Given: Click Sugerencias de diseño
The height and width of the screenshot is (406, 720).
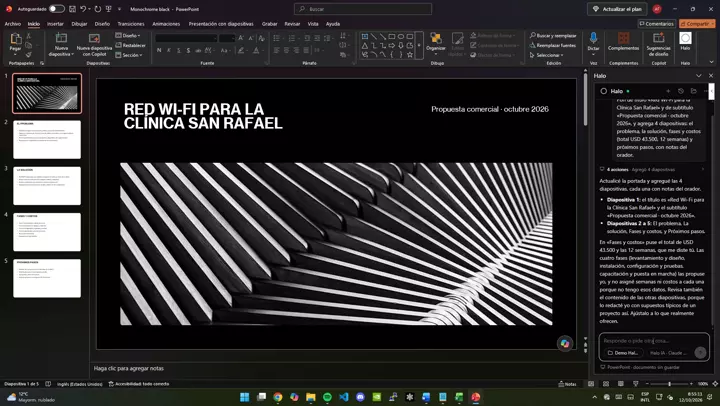Looking at the screenshot, I should click(658, 44).
